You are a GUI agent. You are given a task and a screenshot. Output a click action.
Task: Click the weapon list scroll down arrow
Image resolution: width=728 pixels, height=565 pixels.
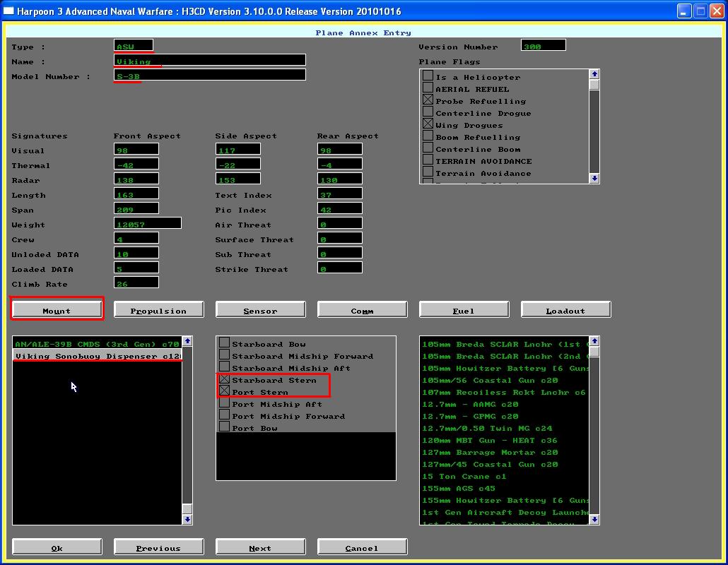click(x=594, y=520)
